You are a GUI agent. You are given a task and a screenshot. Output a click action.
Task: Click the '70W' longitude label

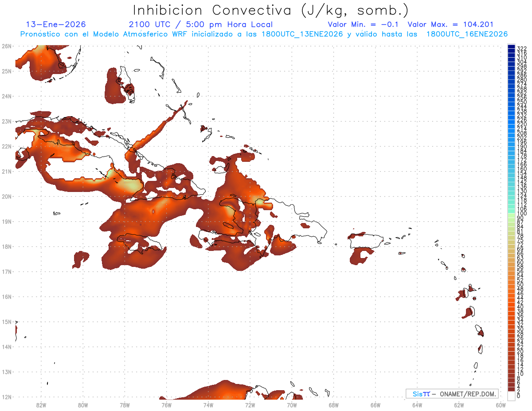pos(292,405)
